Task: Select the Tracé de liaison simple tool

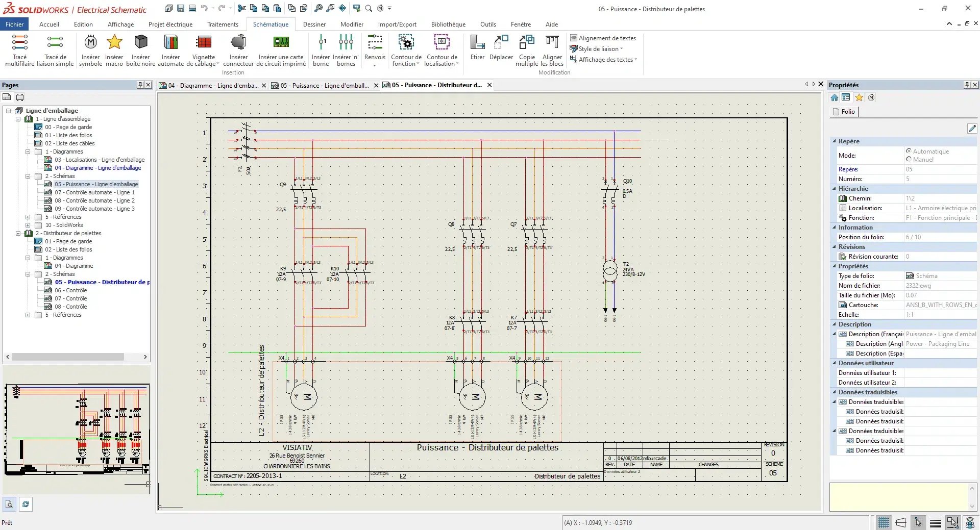Action: pos(55,50)
